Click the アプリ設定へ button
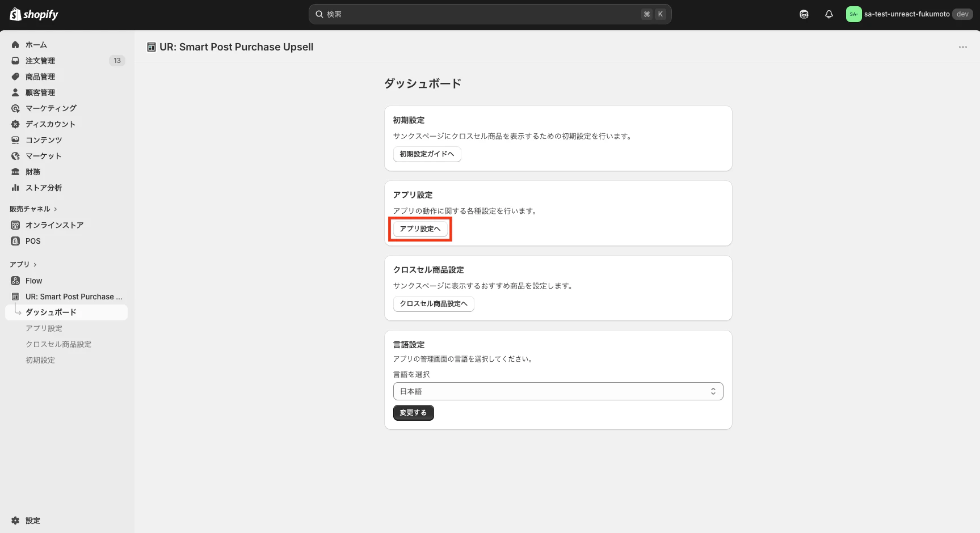 [420, 229]
